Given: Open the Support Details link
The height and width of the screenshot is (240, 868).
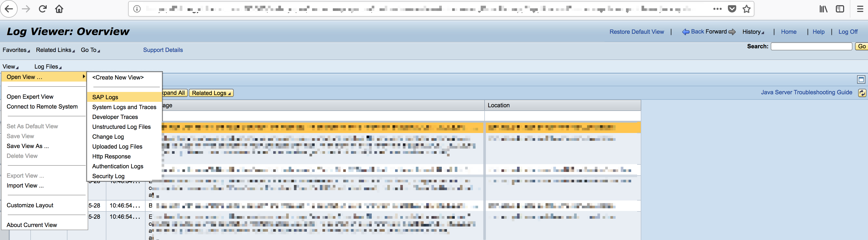Looking at the screenshot, I should pos(163,50).
